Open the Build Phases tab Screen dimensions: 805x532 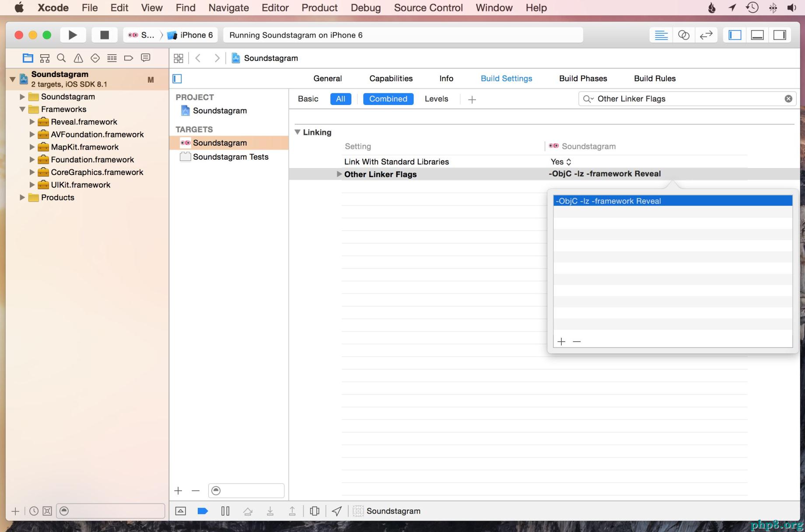pos(583,79)
